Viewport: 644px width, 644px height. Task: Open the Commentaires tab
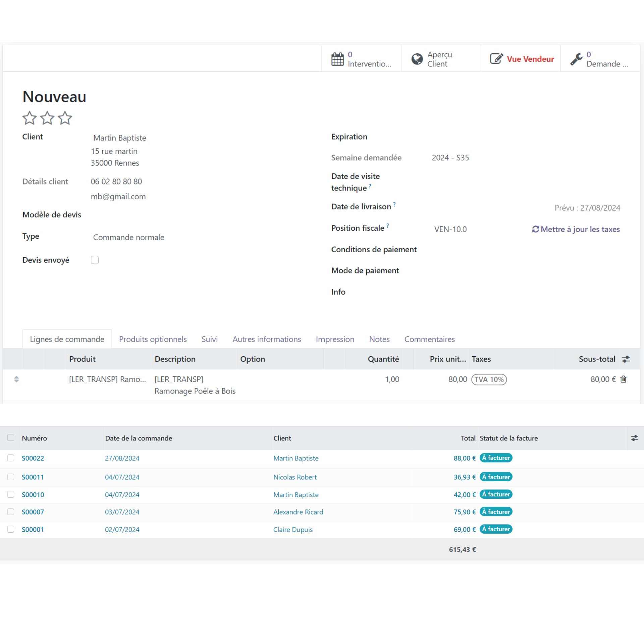430,339
